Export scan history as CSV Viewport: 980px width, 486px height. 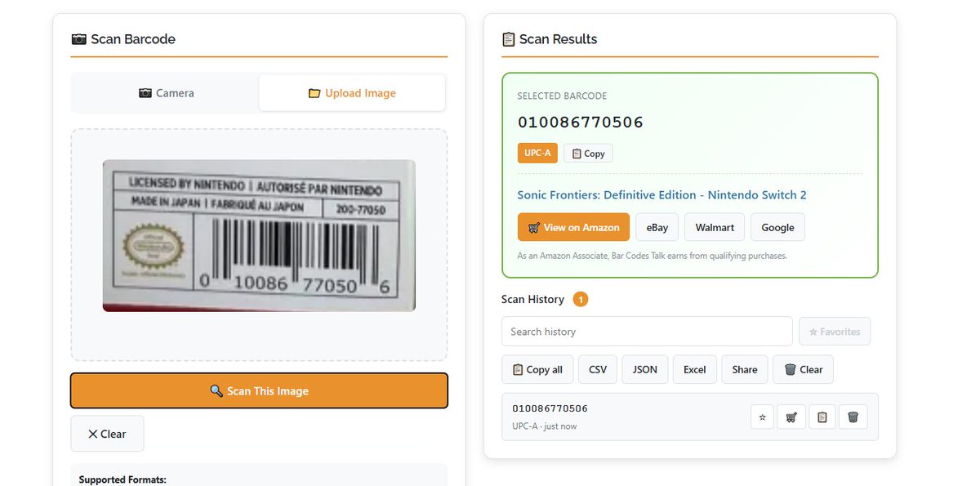[598, 369]
